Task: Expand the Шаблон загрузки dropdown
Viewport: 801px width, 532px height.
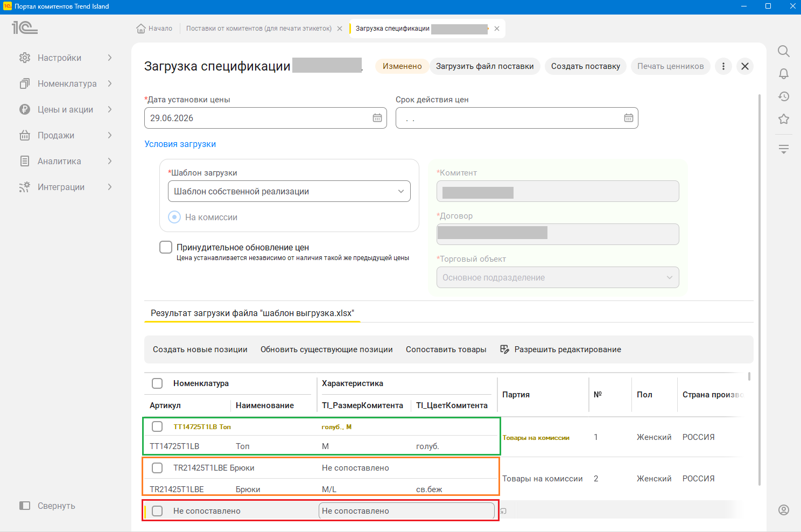Action: (x=289, y=191)
